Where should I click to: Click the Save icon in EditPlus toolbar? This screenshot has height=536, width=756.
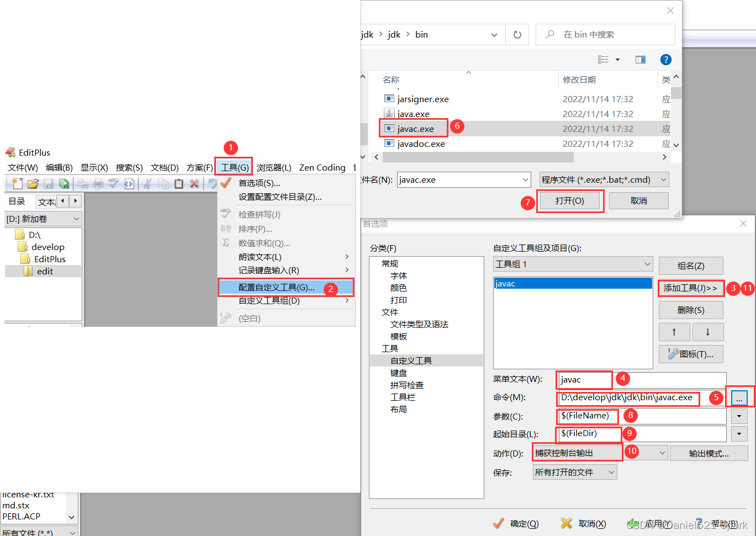pos(49,184)
